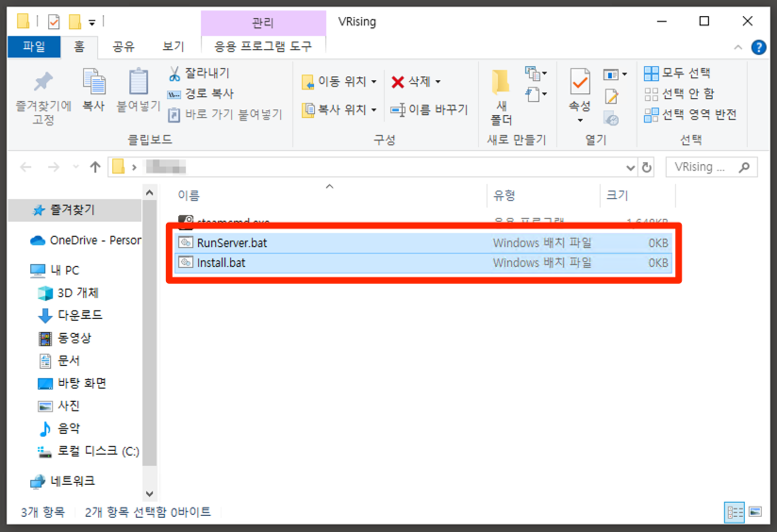Screen dimensions: 777x532
Task: Expand the 속성 dropdown arrow
Action: [x=580, y=121]
